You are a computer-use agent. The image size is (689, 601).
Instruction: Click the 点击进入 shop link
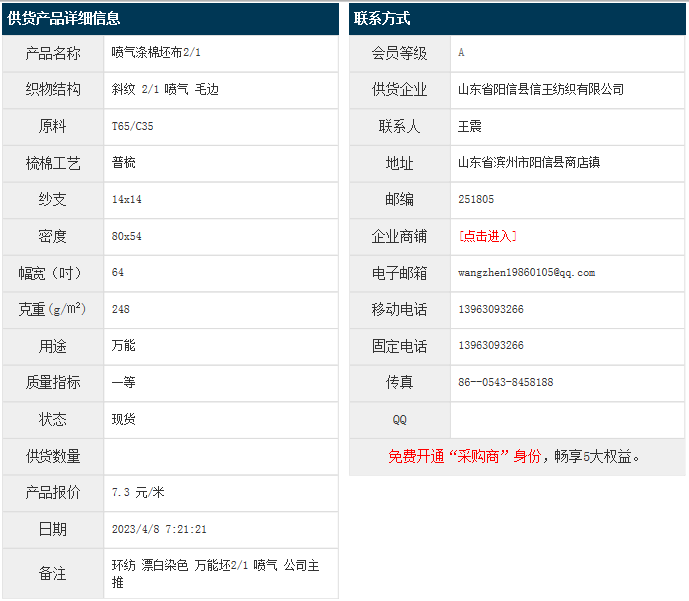click(487, 236)
